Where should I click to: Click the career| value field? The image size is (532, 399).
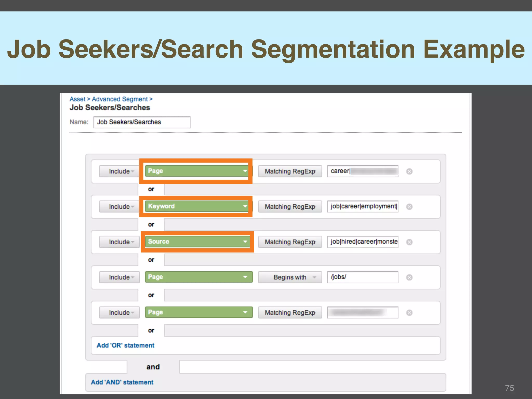tap(363, 171)
